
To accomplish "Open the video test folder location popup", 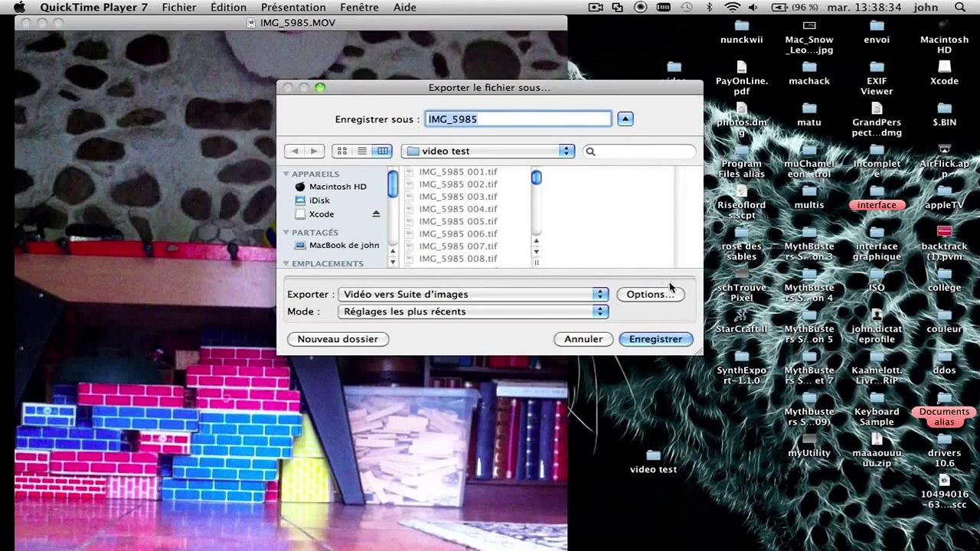I will coord(488,152).
